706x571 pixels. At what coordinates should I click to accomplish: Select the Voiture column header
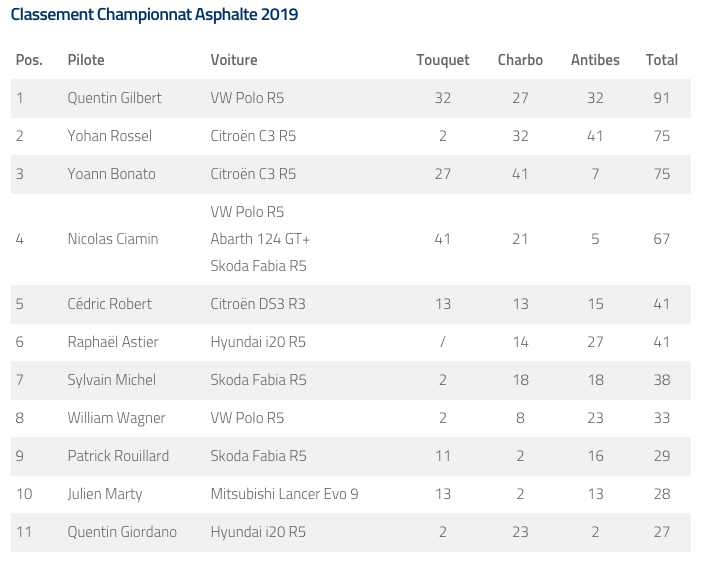coord(234,60)
